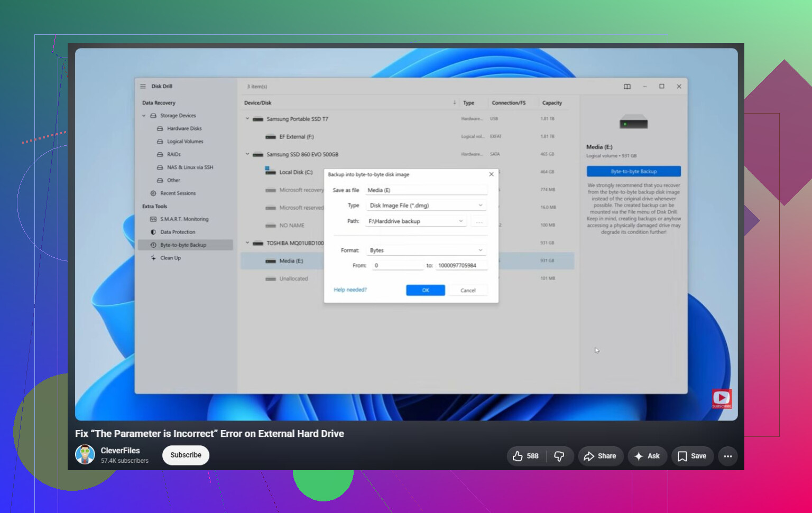Screen dimensions: 812x513
Task: Collapse the TOSHIBA MQ01UBD100 row
Action: (247, 243)
